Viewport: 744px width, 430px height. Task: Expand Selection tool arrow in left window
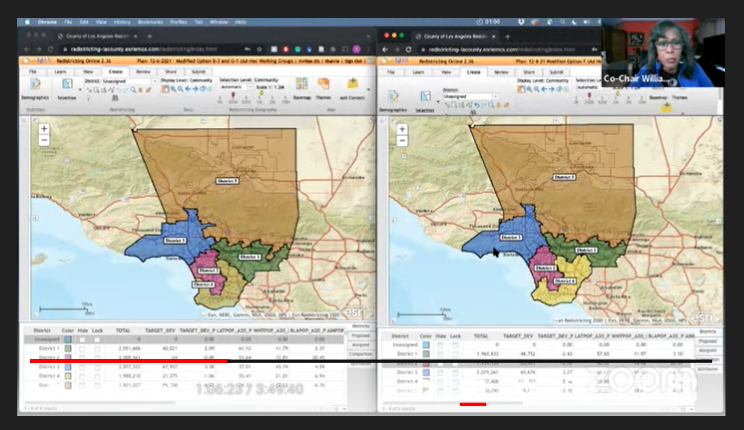pyautogui.click(x=80, y=89)
